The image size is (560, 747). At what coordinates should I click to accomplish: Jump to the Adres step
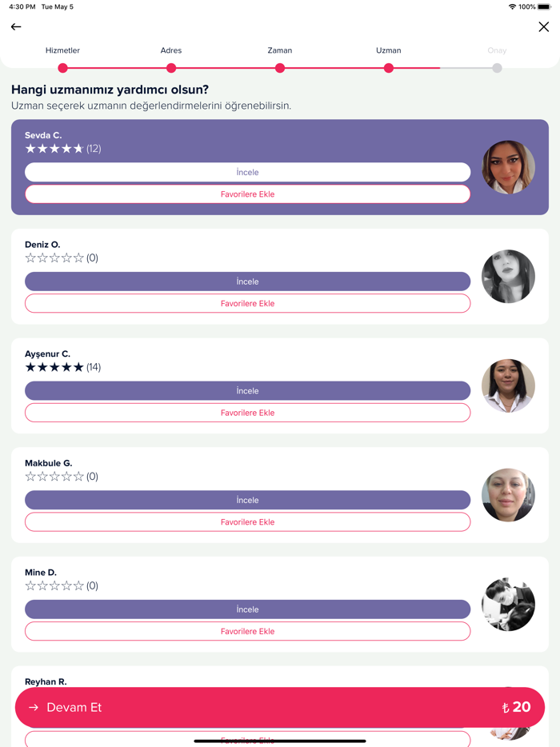coord(171,68)
